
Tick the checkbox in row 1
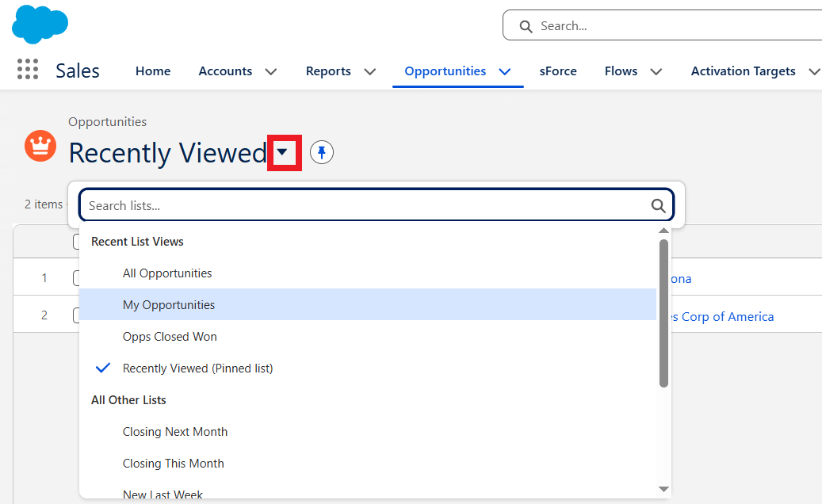(77, 277)
